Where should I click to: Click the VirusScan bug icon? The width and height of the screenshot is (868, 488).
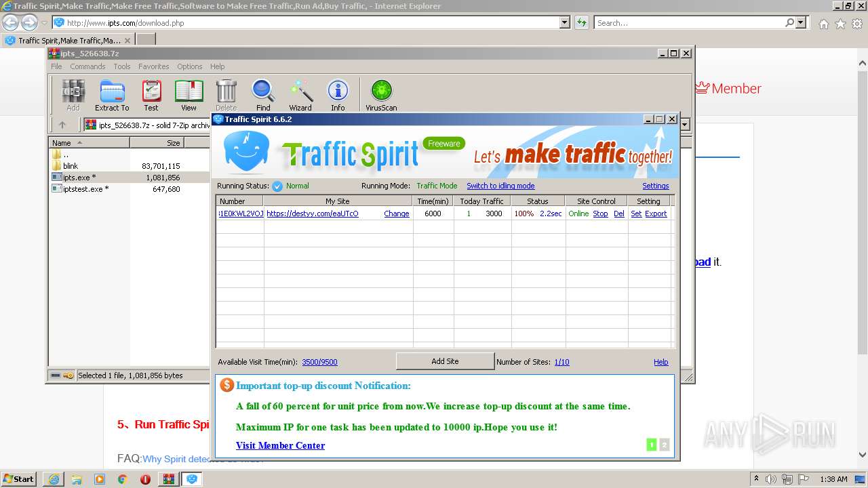click(381, 95)
